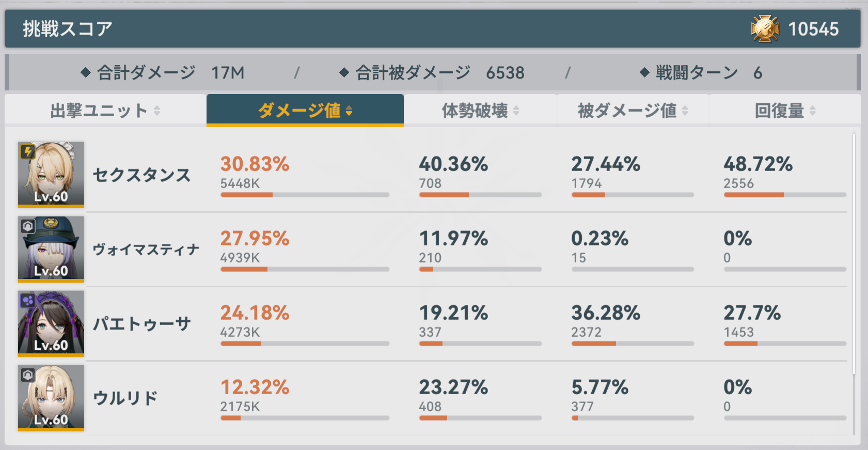Toggle sort arrows beside ダメージ値

tap(349, 111)
